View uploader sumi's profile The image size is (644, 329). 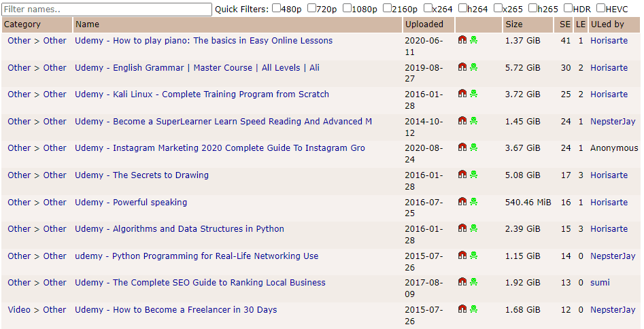point(600,283)
